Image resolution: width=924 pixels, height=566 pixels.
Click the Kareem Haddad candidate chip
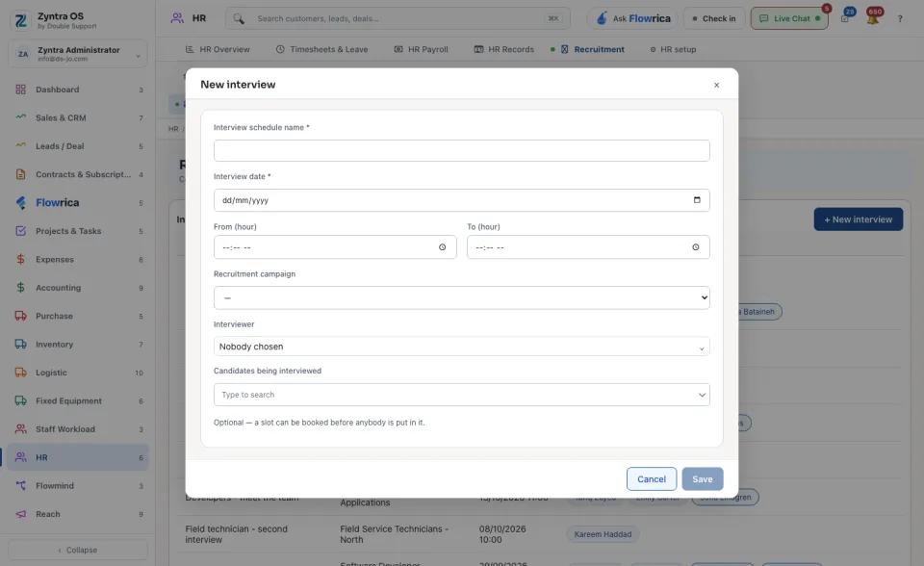tap(603, 534)
